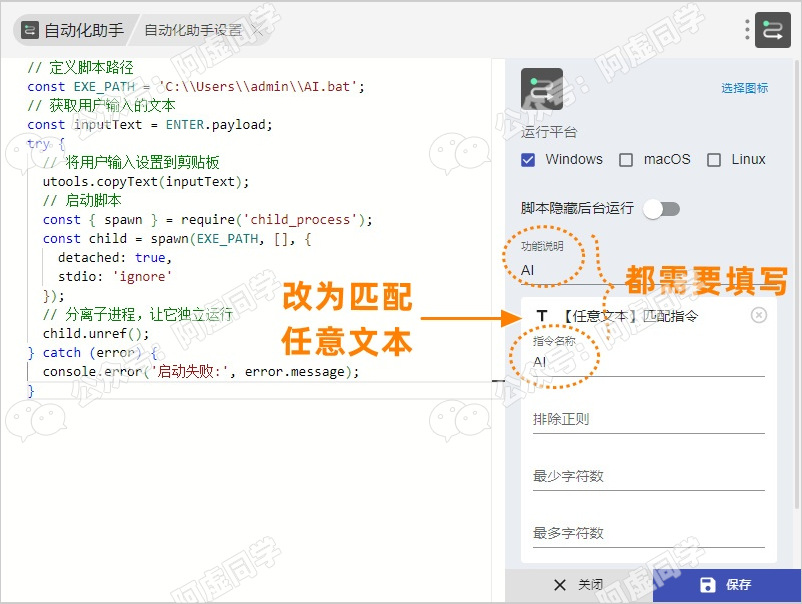The width and height of the screenshot is (802, 604).
Task: Toggle the 脚本隐藏后台运行 switch
Action: (x=662, y=209)
